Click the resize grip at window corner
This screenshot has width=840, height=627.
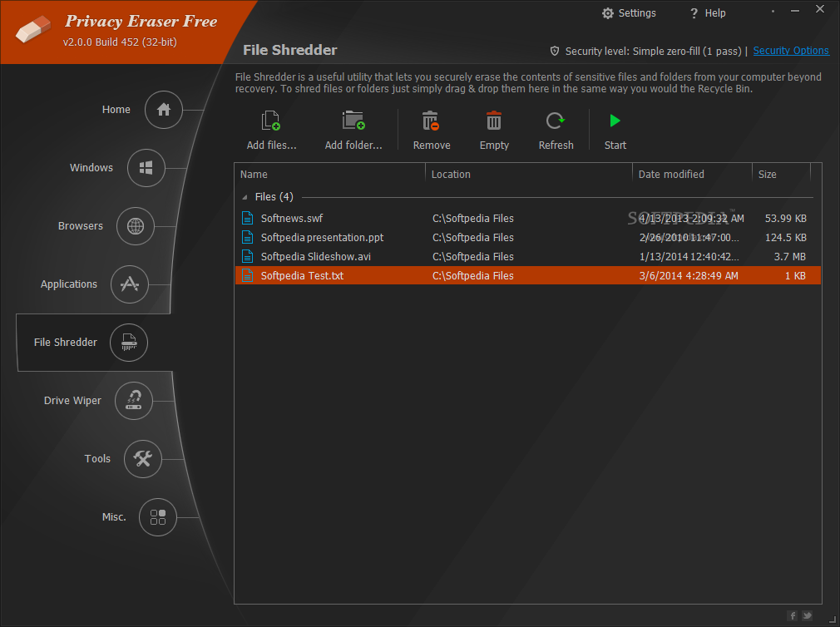(x=832, y=619)
